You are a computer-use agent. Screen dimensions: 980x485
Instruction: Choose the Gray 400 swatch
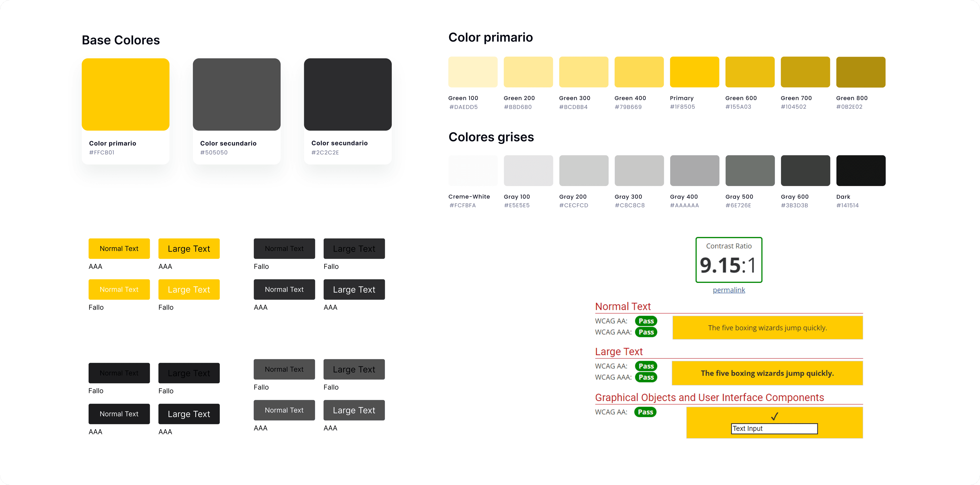click(695, 171)
